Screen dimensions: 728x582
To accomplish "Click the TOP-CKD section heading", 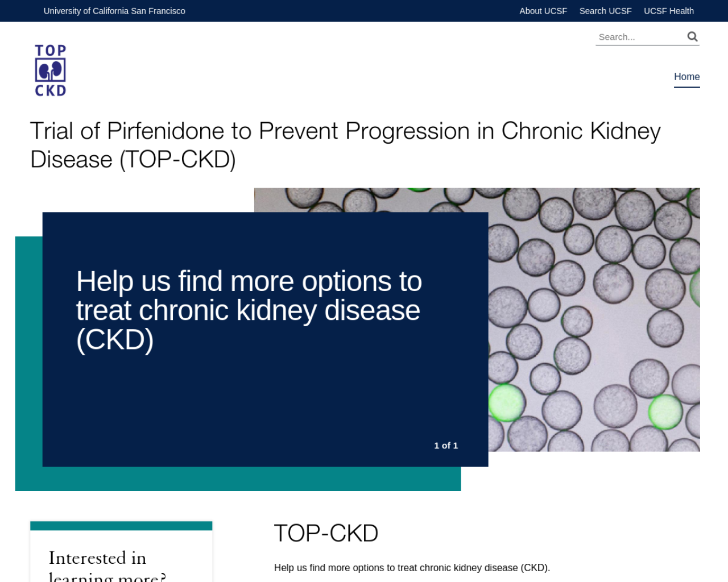I will [x=326, y=533].
